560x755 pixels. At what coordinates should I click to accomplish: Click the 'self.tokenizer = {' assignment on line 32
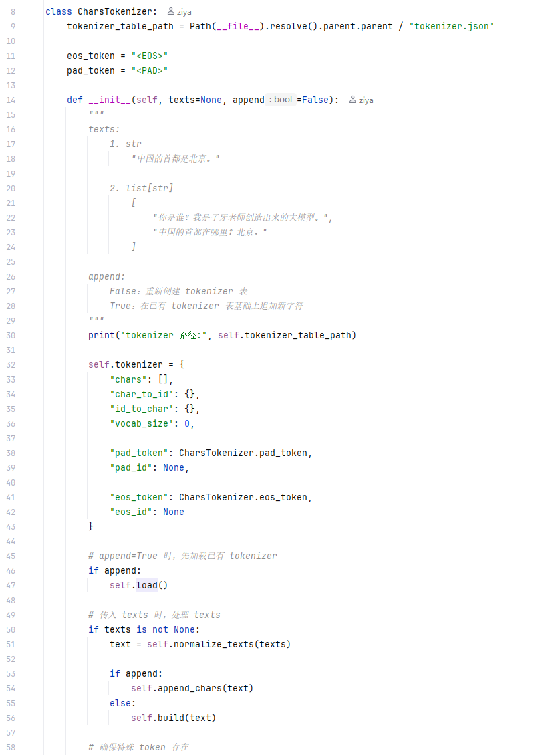[136, 364]
